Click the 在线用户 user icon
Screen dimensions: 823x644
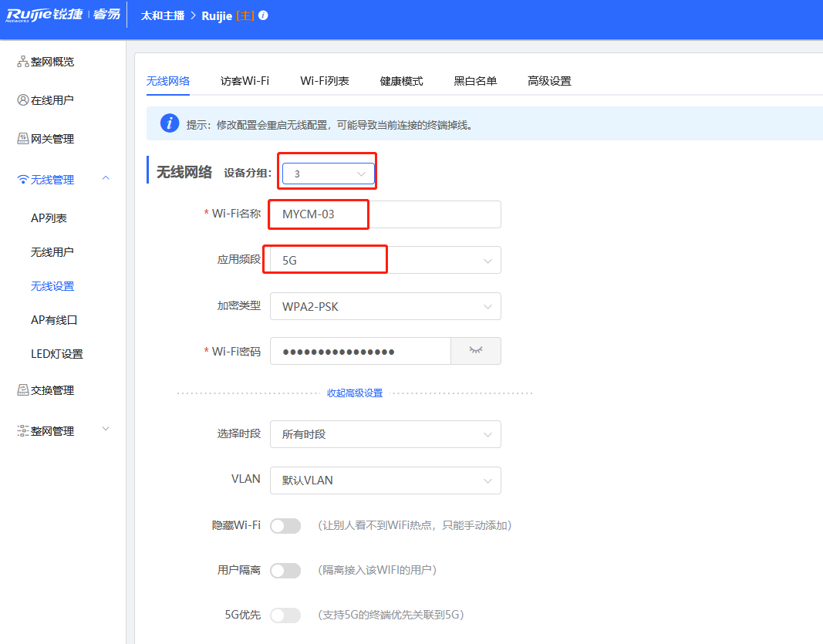[x=22, y=99]
